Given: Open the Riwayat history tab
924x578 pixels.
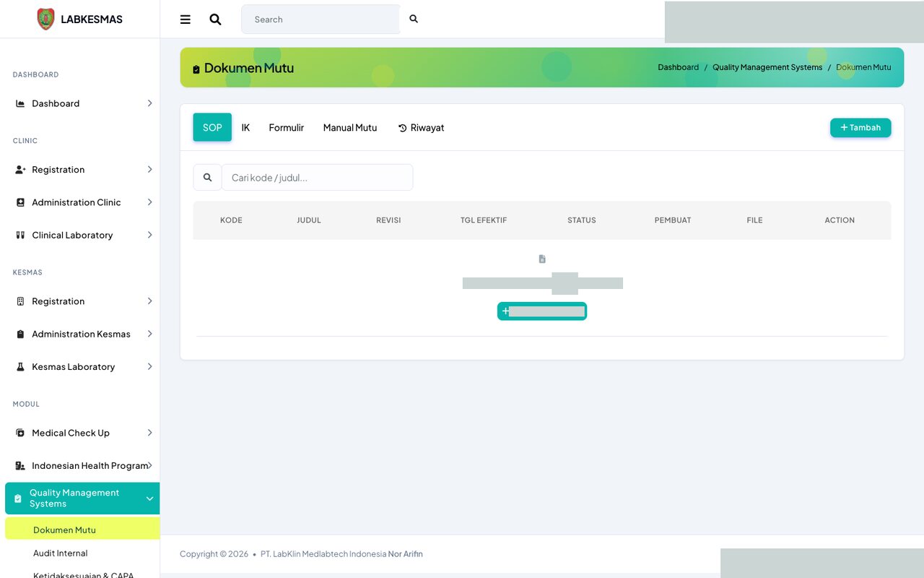Looking at the screenshot, I should pos(422,127).
